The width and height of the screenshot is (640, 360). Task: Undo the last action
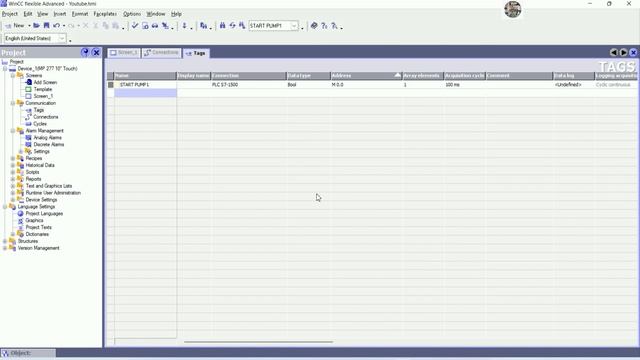click(56, 26)
